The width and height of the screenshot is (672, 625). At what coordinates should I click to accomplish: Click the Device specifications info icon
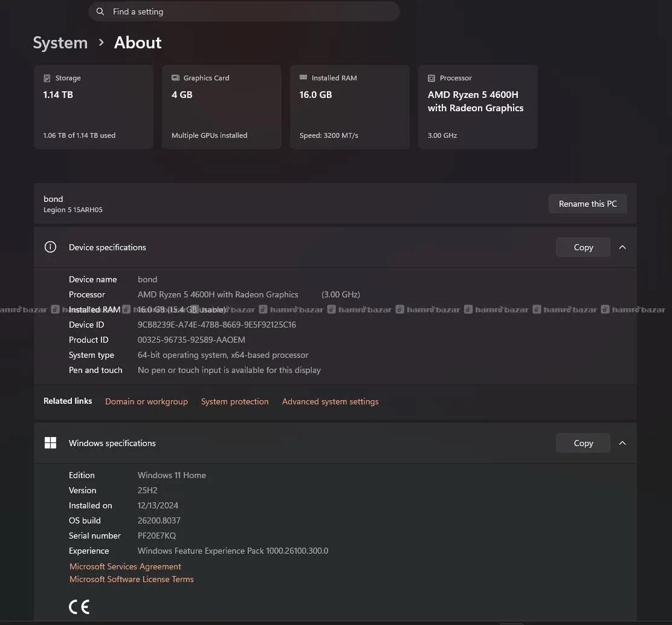tap(51, 247)
